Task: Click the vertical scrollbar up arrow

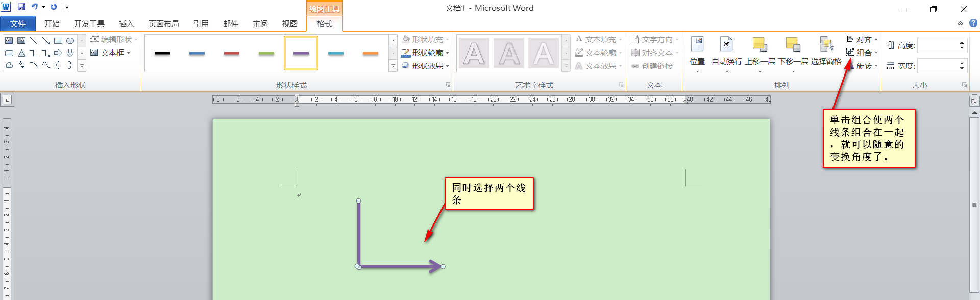Action: tap(974, 112)
